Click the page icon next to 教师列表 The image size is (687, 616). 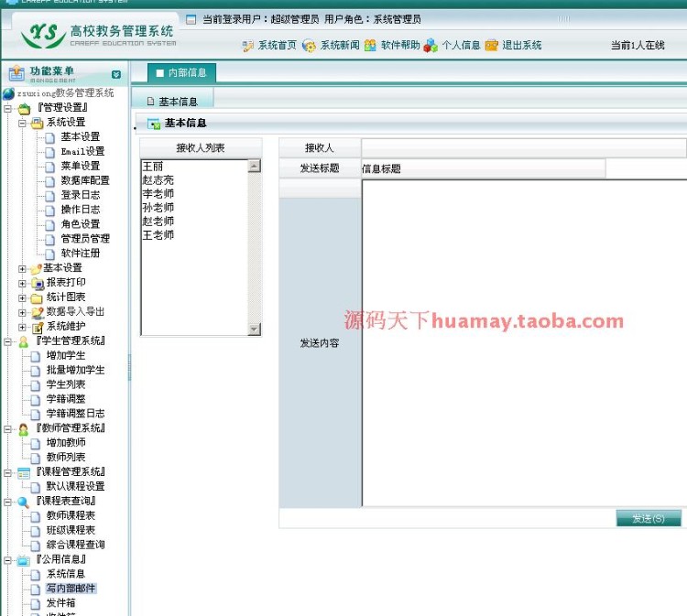(x=36, y=458)
